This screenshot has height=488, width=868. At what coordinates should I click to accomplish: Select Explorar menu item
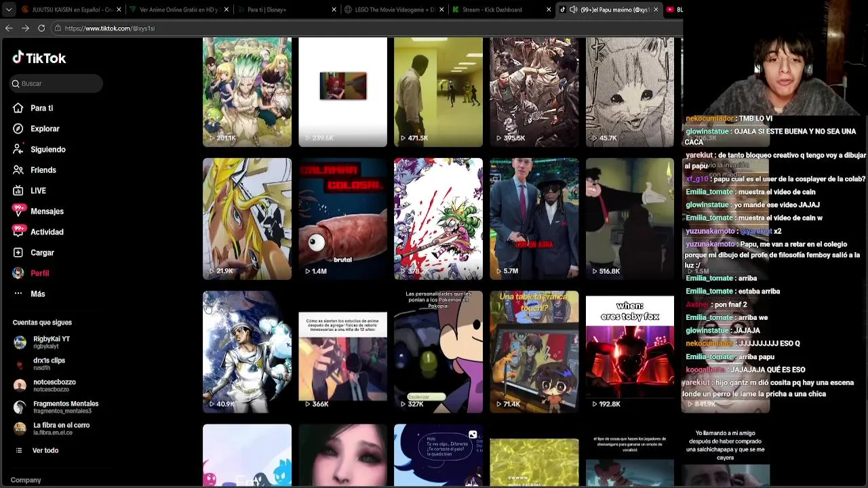point(45,129)
